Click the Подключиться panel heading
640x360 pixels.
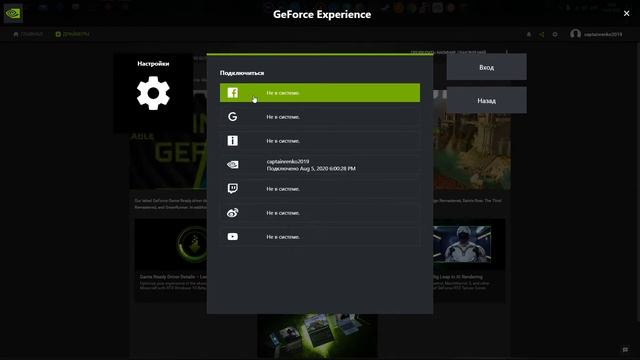point(242,73)
